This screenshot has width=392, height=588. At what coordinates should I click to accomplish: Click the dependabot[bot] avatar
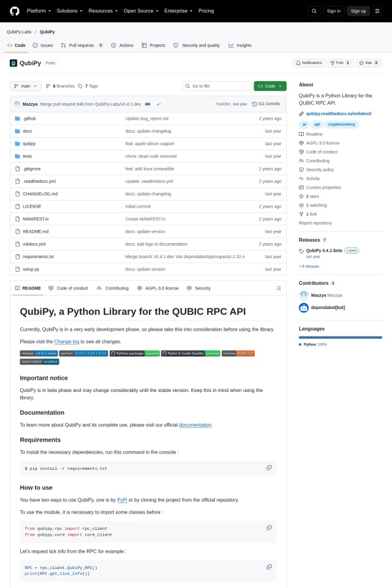[x=303, y=308]
